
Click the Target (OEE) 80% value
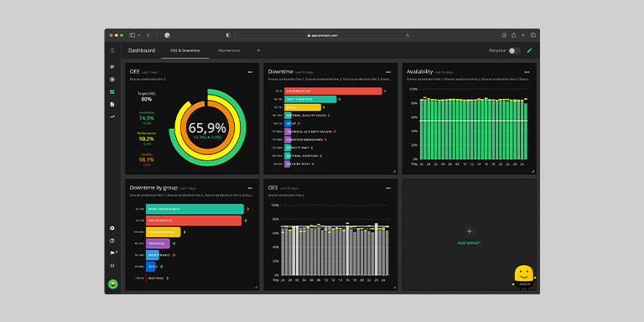(146, 99)
